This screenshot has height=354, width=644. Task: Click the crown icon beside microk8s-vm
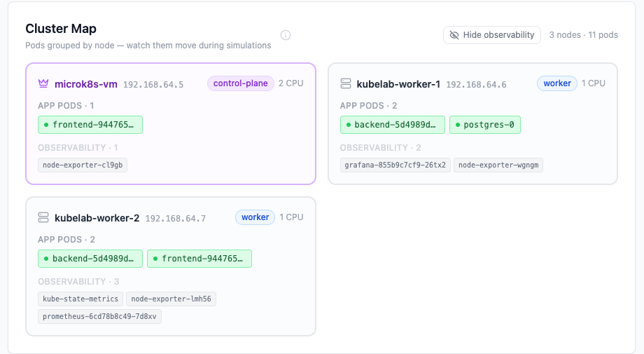pos(43,84)
